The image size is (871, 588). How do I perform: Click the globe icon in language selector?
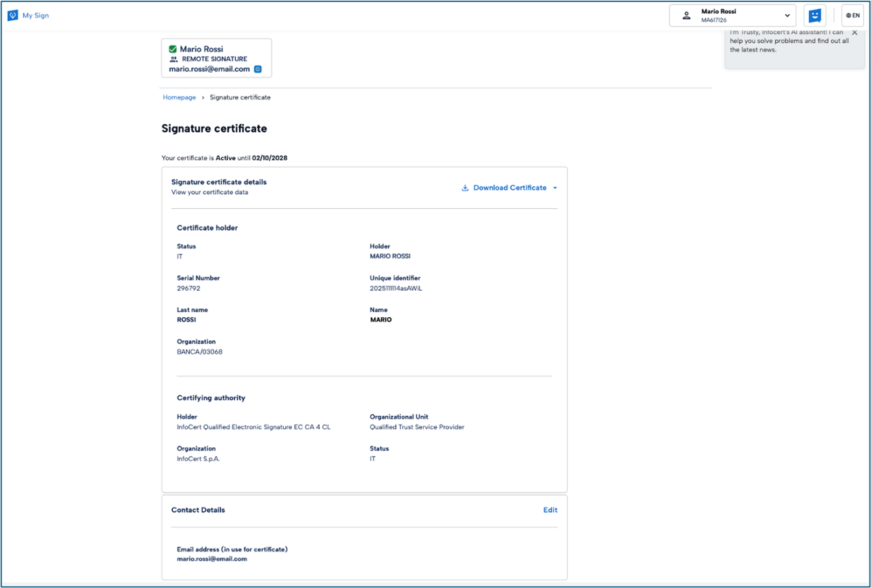(848, 16)
